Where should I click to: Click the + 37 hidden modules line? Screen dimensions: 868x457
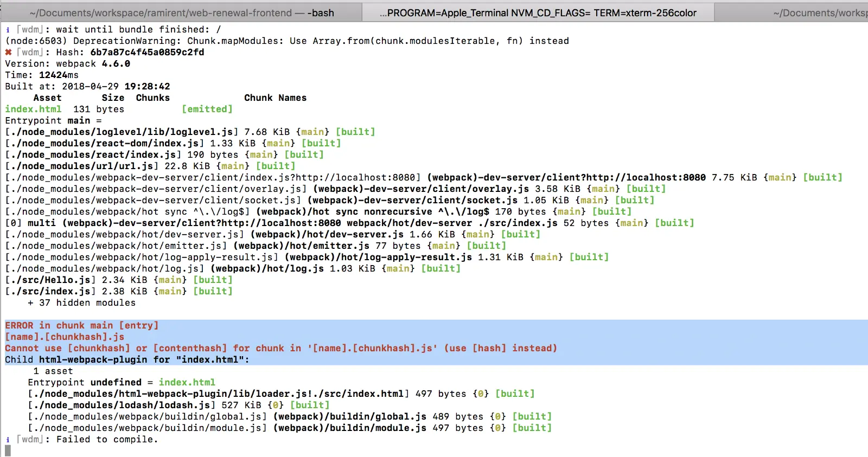[x=82, y=302]
